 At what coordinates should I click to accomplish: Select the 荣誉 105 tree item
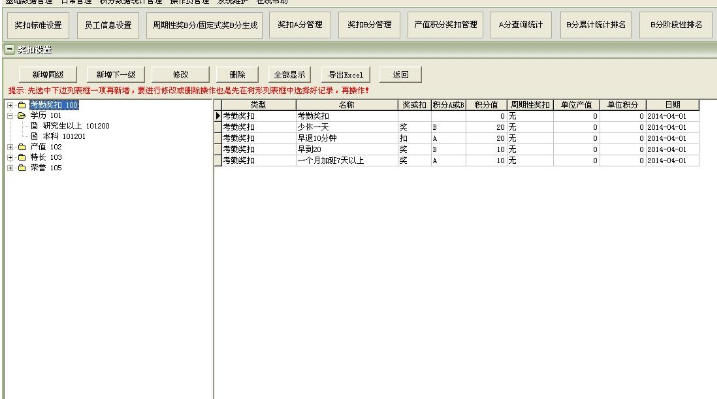[x=46, y=168]
